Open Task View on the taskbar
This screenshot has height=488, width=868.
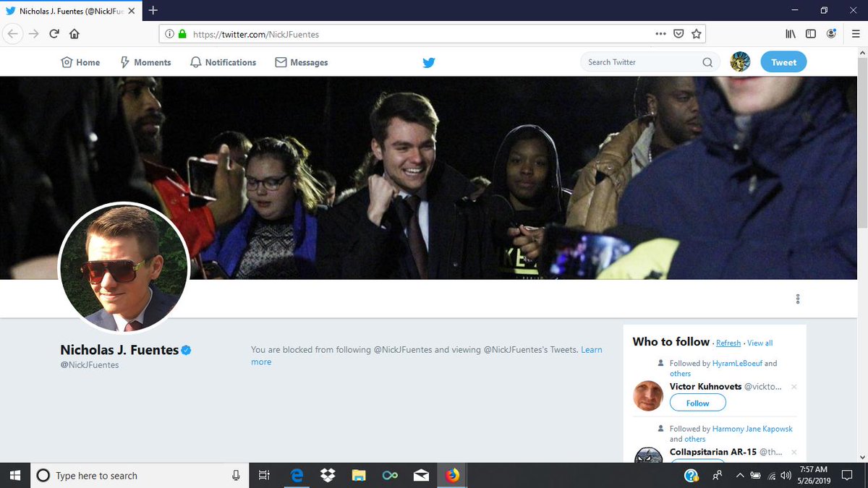(264, 475)
